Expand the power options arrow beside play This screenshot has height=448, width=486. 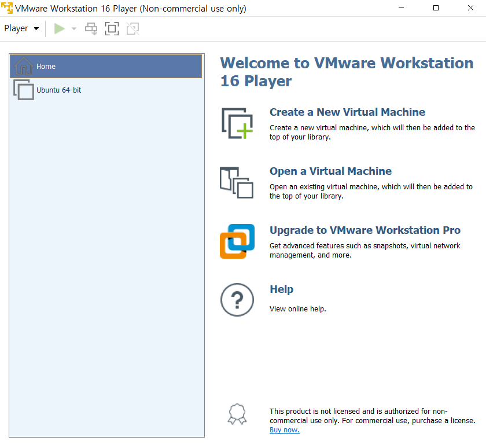(74, 28)
